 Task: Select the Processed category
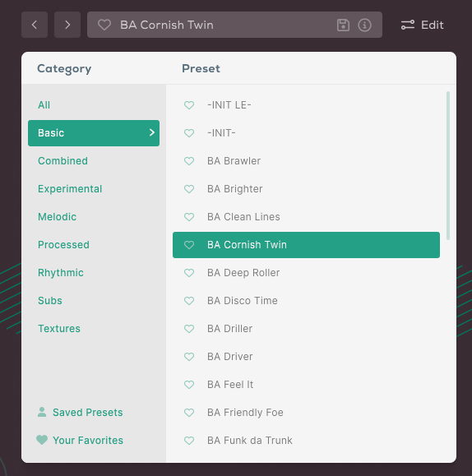tap(63, 245)
